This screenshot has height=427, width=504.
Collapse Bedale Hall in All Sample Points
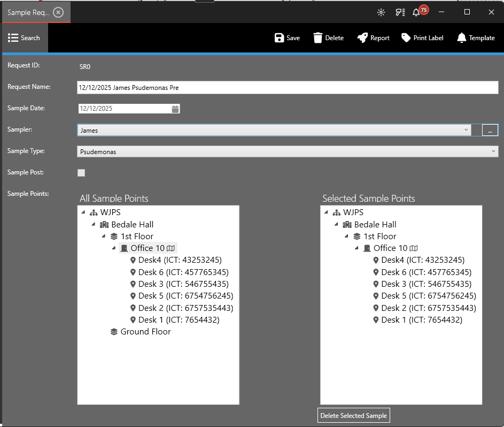94,225
